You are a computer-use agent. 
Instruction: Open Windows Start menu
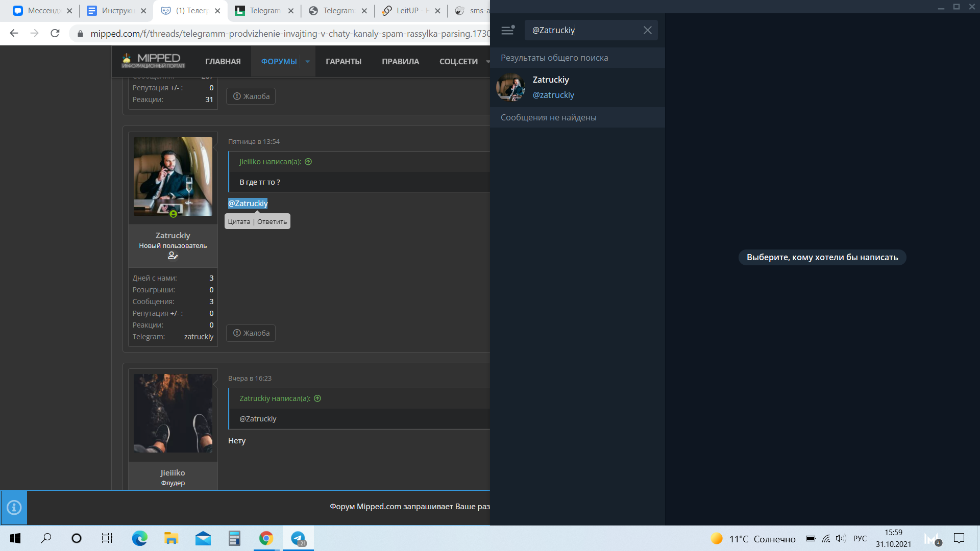(15, 538)
